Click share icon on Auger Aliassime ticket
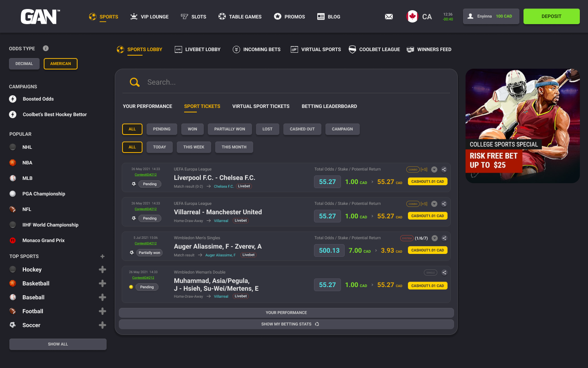Screen dimensions: 588x368 444,238
